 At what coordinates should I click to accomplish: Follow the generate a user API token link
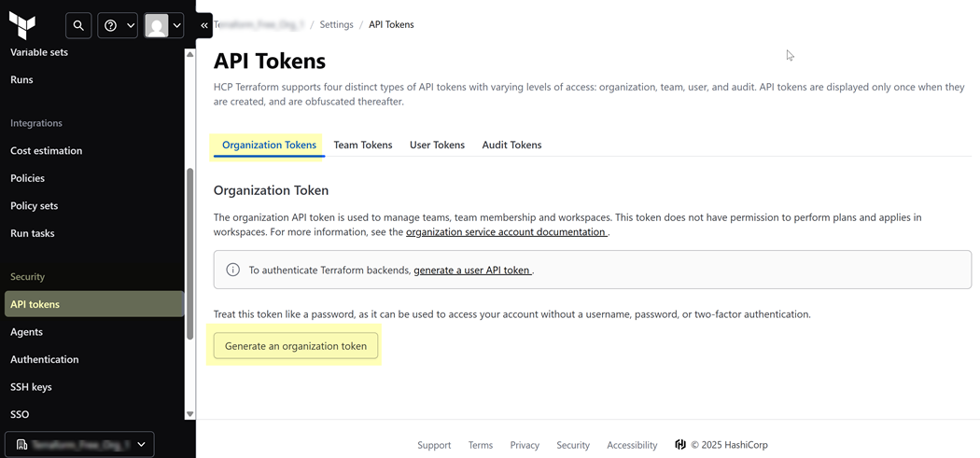(472, 271)
